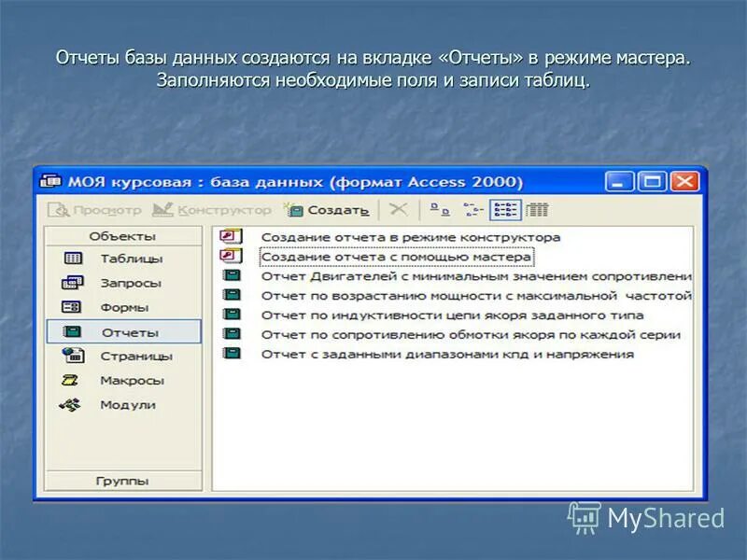This screenshot has height=560, width=747.
Task: Toggle large icons view mode
Action: coord(439,209)
